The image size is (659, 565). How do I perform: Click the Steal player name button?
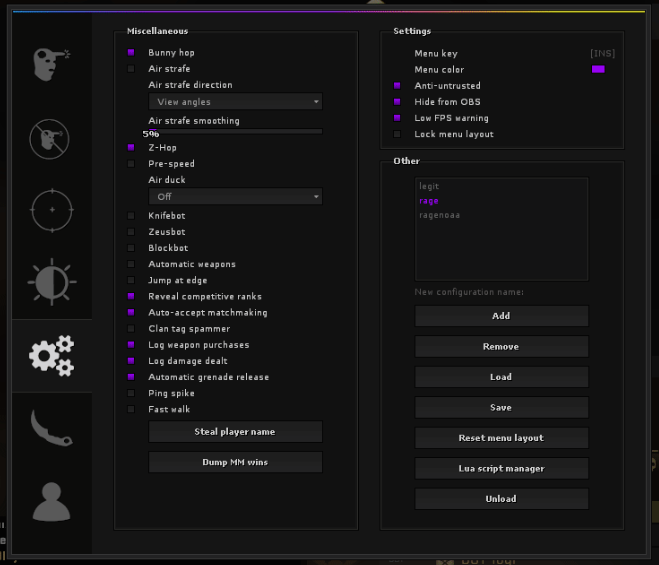point(235,432)
